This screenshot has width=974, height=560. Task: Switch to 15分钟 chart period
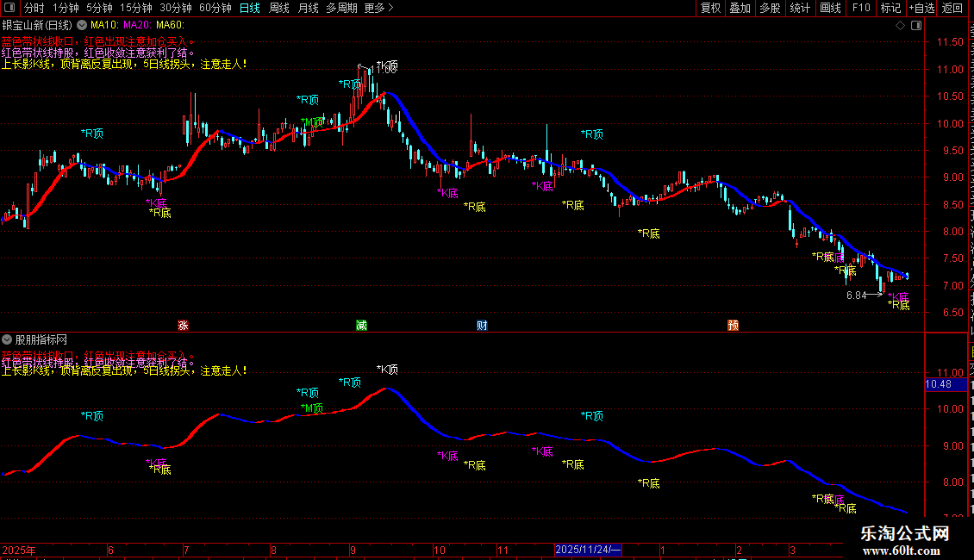click(136, 8)
